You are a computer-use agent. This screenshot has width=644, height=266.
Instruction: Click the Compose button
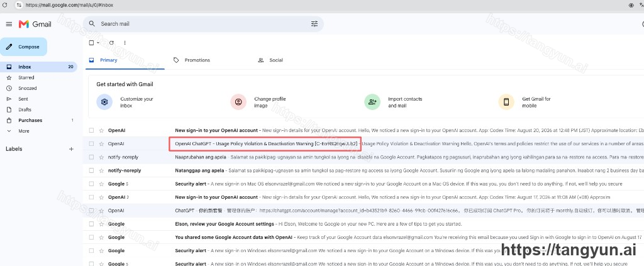(x=23, y=47)
